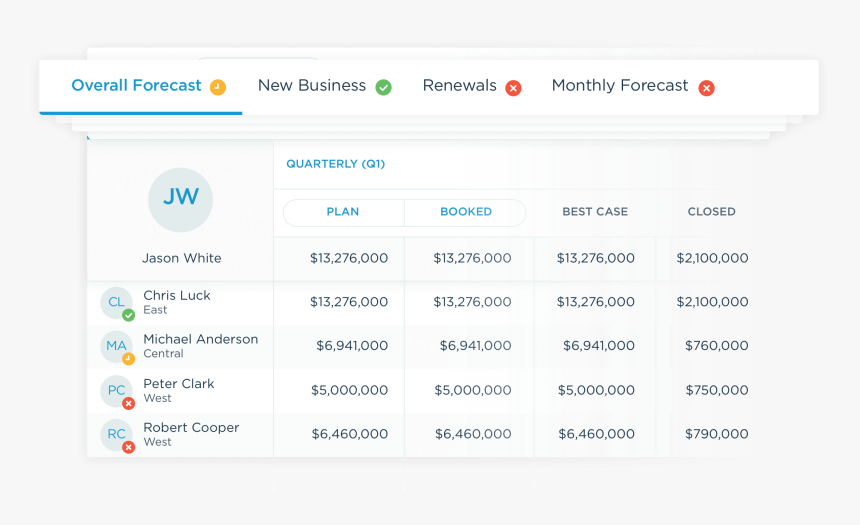
Task: Click the BEST CASE column header
Action: click(x=595, y=212)
